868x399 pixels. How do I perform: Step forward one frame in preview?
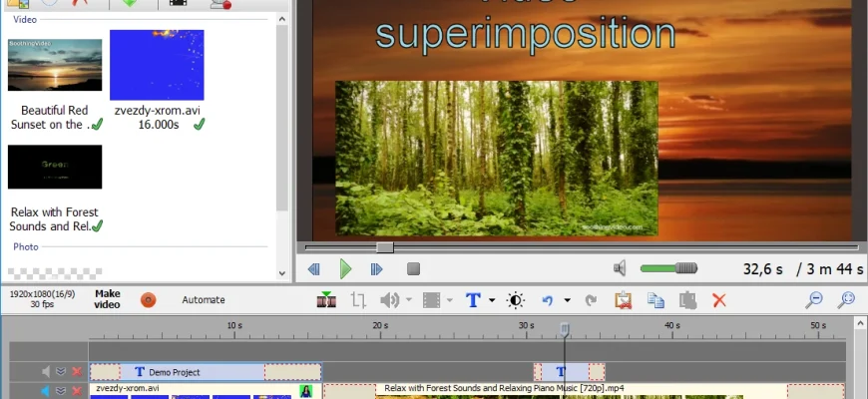point(376,269)
